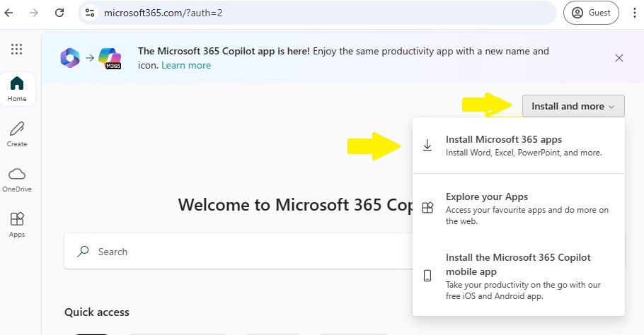Reload the page with the refresh icon
This screenshot has width=644, height=335.
59,13
